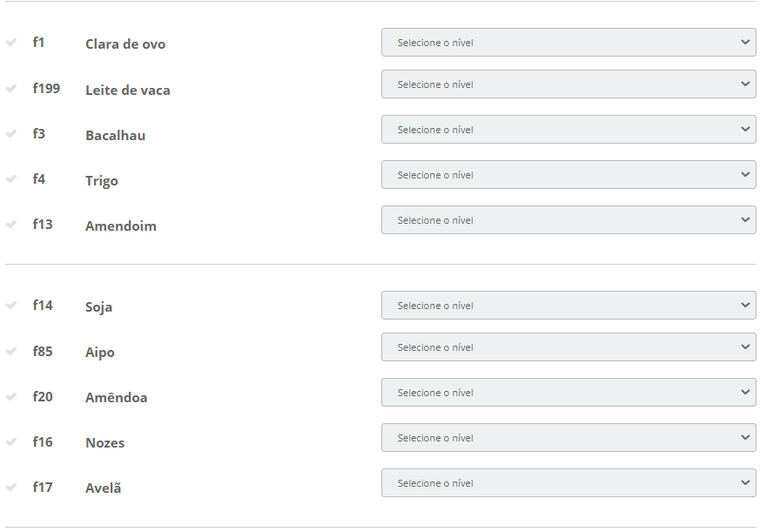This screenshot has width=767, height=532.
Task: Click the checkmark icon beside f85 Aipo
Action: click(11, 352)
